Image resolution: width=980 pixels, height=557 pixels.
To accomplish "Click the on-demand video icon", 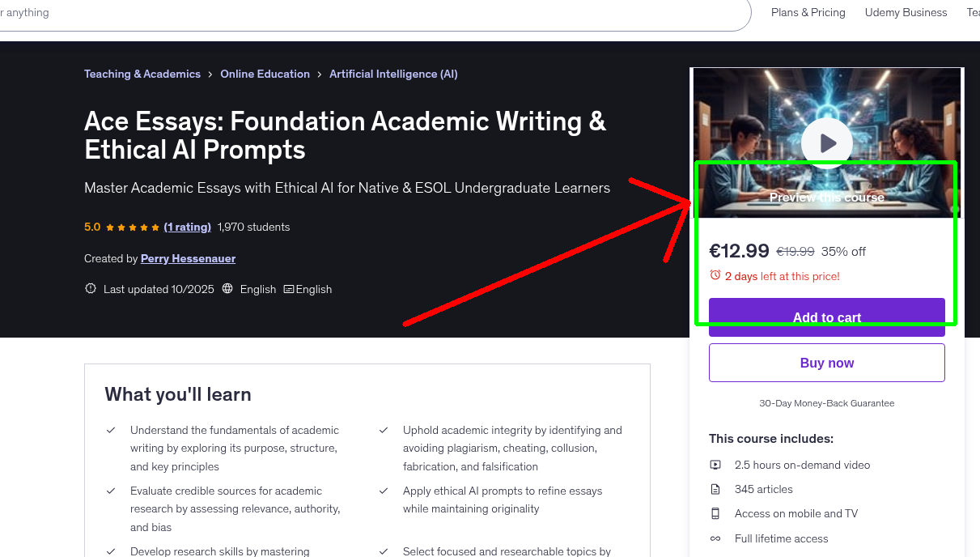I will tap(715, 465).
